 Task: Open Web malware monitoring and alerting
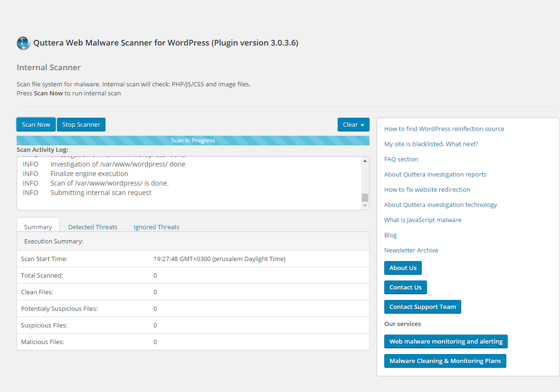click(446, 341)
